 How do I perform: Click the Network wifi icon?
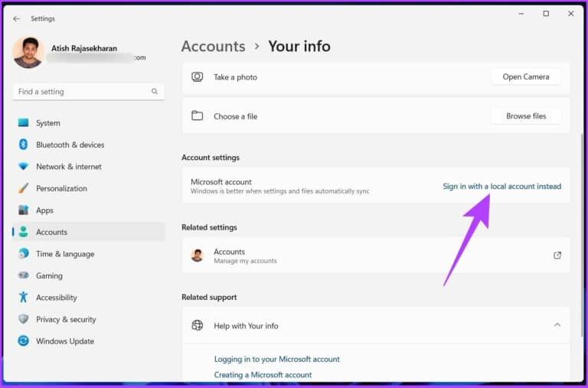pos(23,166)
